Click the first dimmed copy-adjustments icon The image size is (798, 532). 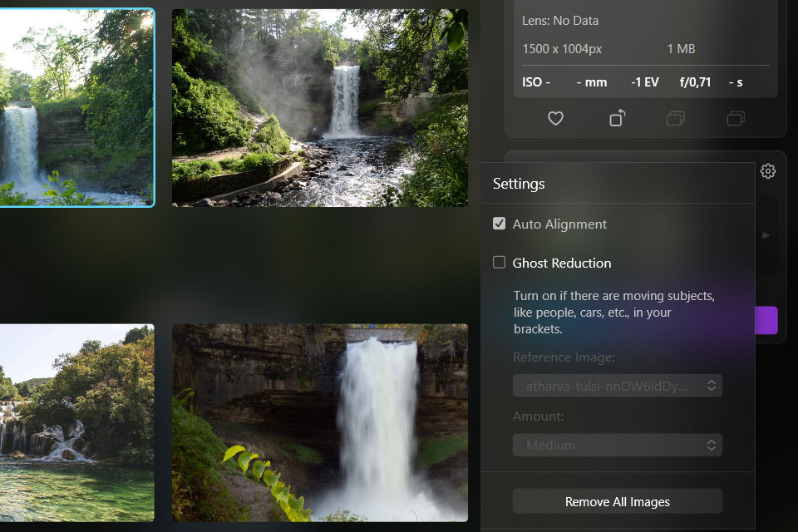pos(675,119)
